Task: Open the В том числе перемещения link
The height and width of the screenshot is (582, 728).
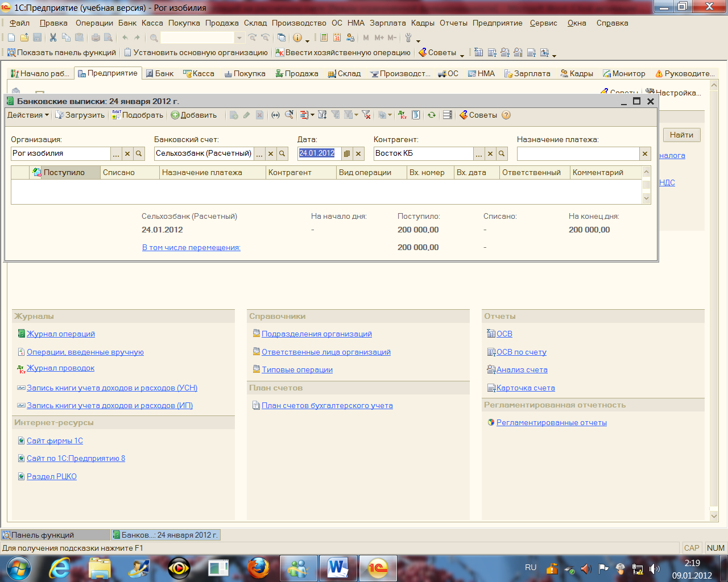Action: 191,248
